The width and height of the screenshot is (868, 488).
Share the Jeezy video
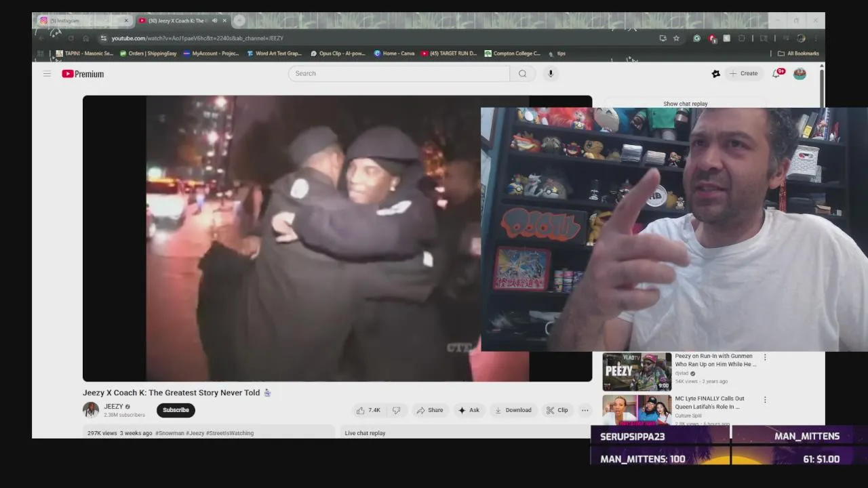(x=430, y=410)
